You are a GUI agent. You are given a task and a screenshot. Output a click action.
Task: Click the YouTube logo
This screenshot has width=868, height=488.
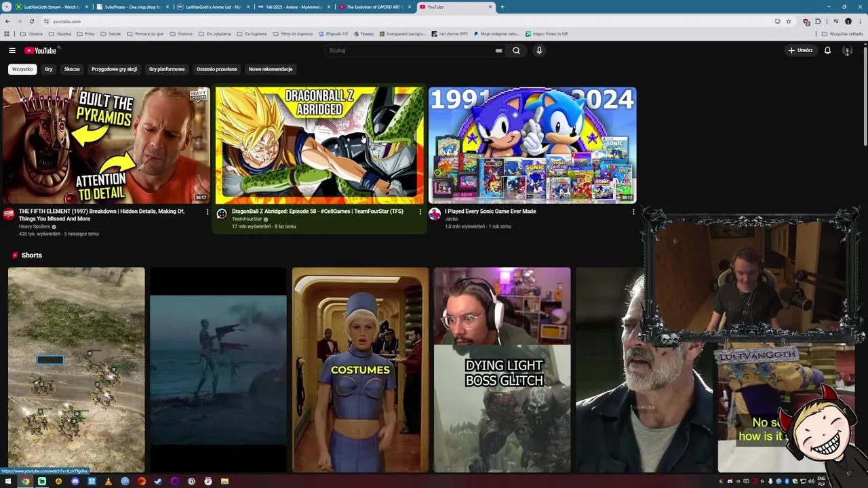[41, 50]
